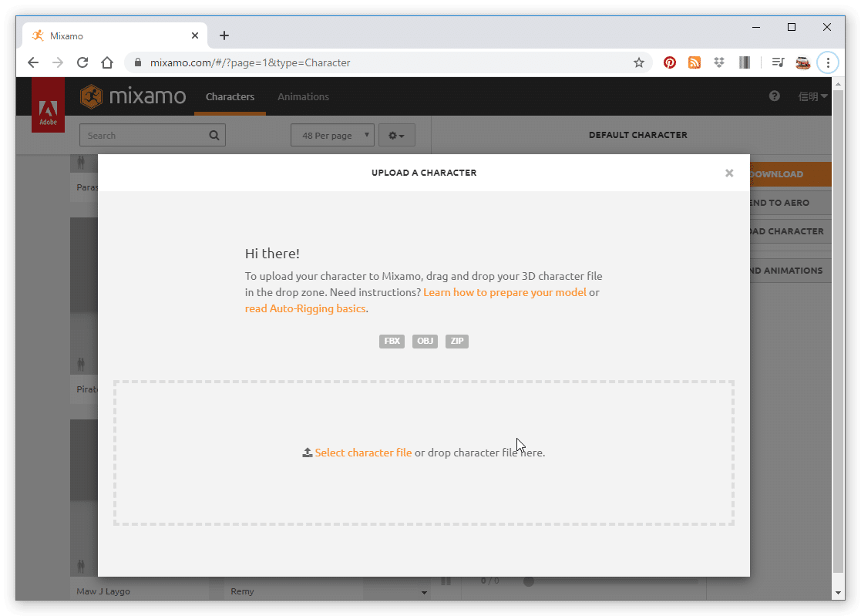Open Learn how to prepare your model link

(505, 292)
